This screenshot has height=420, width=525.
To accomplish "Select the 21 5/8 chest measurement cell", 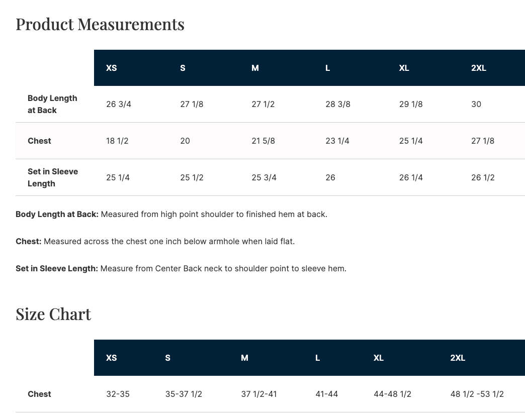I will tap(264, 141).
